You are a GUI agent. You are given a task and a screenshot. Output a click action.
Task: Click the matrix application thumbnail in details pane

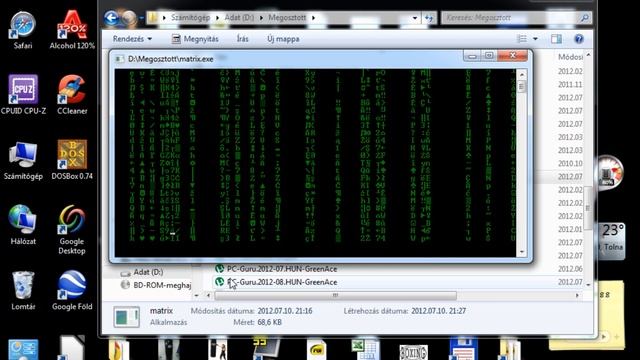(127, 317)
